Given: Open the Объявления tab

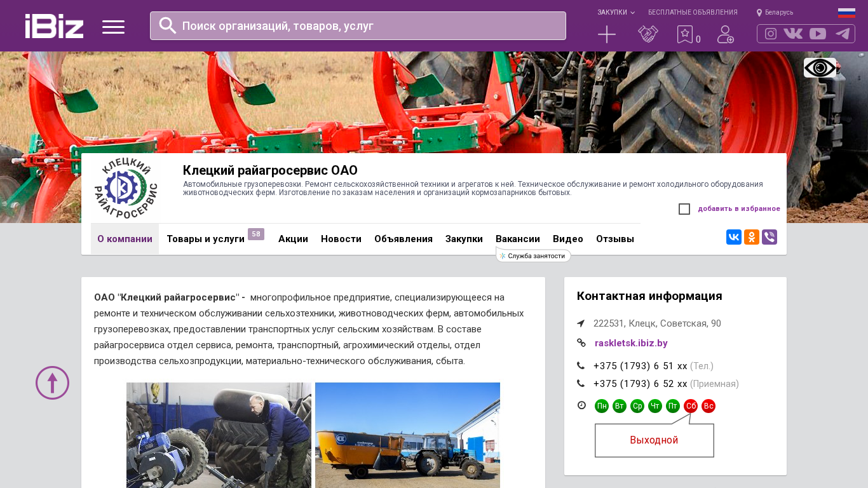Looking at the screenshot, I should 403,239.
